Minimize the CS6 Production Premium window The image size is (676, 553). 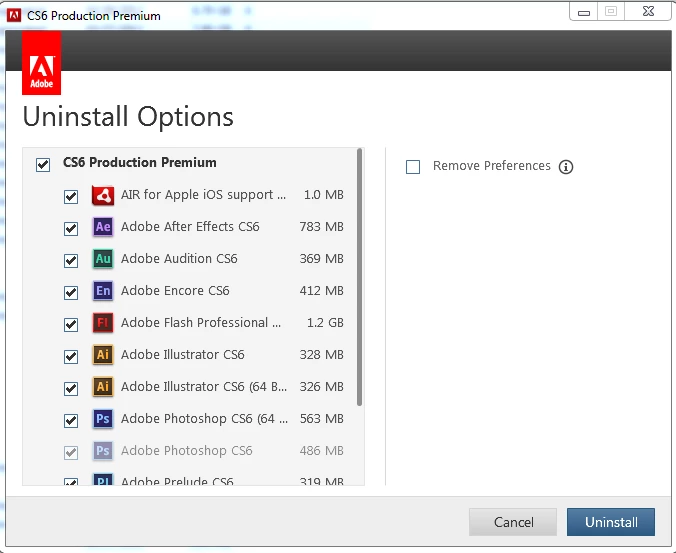pos(584,12)
